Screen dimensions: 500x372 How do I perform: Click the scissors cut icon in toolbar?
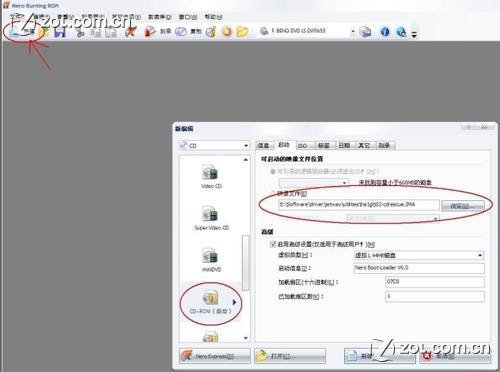click(79, 32)
